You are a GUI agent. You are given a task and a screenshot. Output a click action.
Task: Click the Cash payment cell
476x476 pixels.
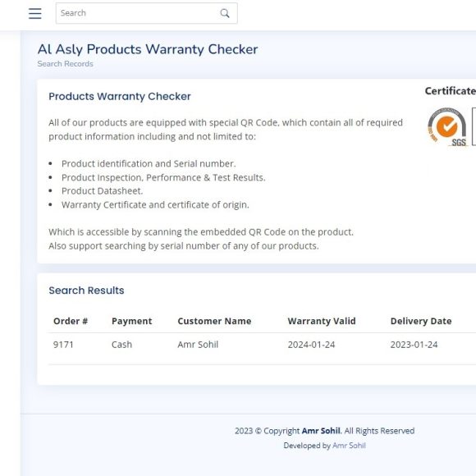pos(121,345)
